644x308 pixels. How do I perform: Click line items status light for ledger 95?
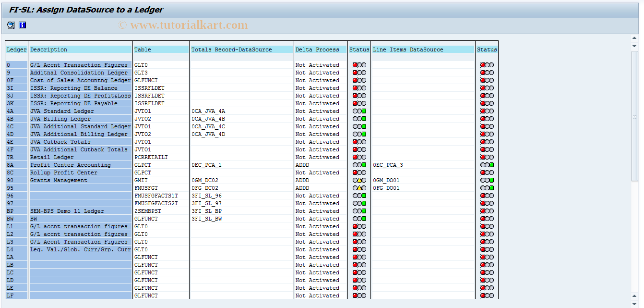pos(487,188)
